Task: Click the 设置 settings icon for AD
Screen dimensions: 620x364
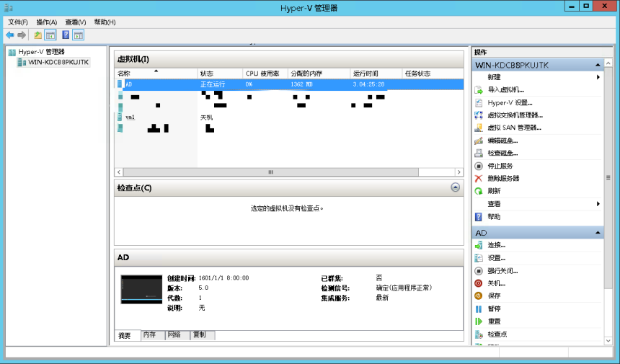Action: tap(479, 258)
